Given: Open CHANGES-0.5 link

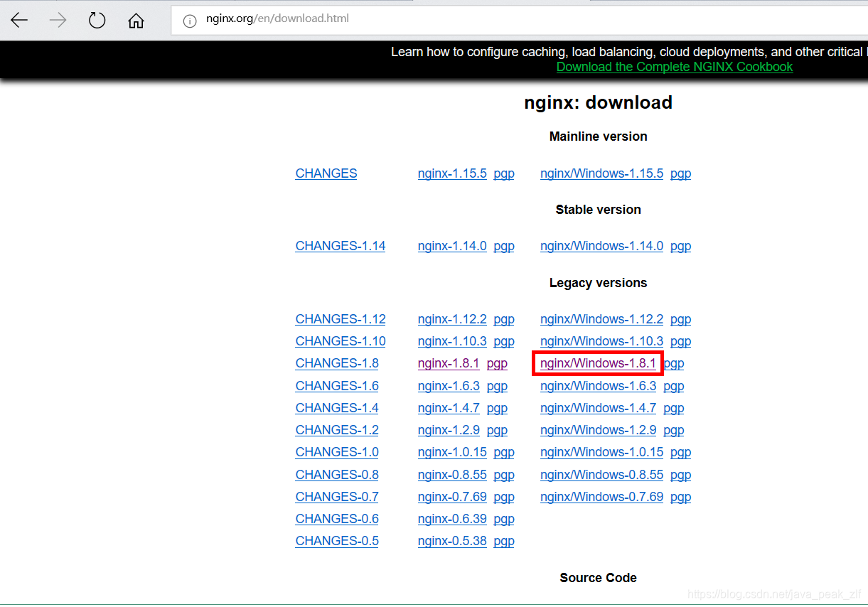Looking at the screenshot, I should pos(337,541).
